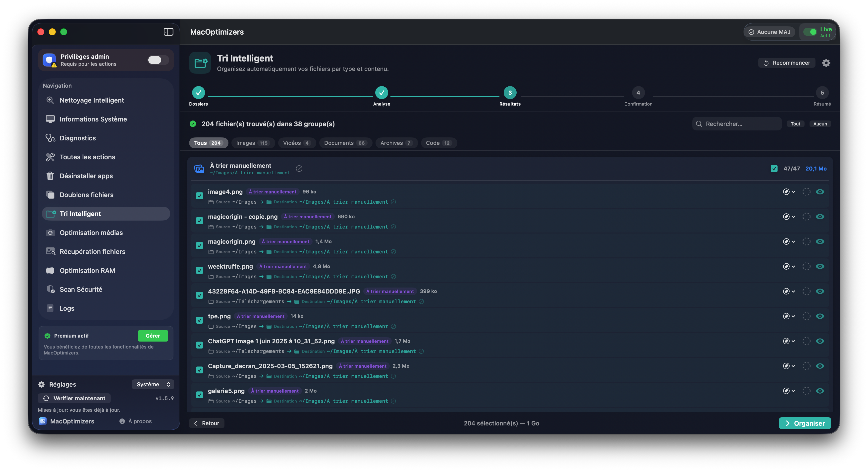The height and width of the screenshot is (471, 868).
Task: Select Optimisation RAM
Action: [x=87, y=270]
